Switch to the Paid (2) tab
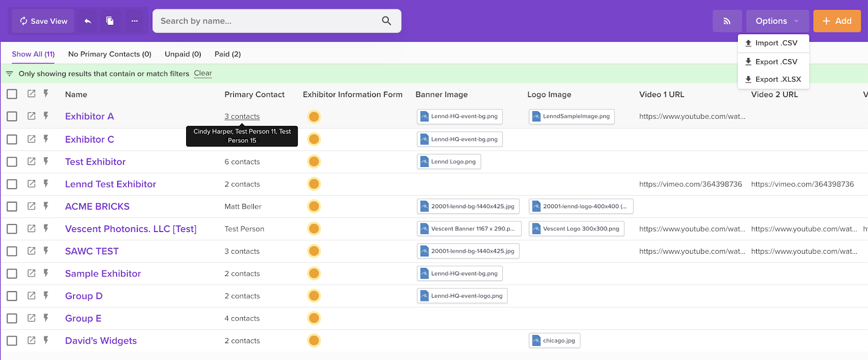Image resolution: width=868 pixels, height=360 pixels. point(227,54)
